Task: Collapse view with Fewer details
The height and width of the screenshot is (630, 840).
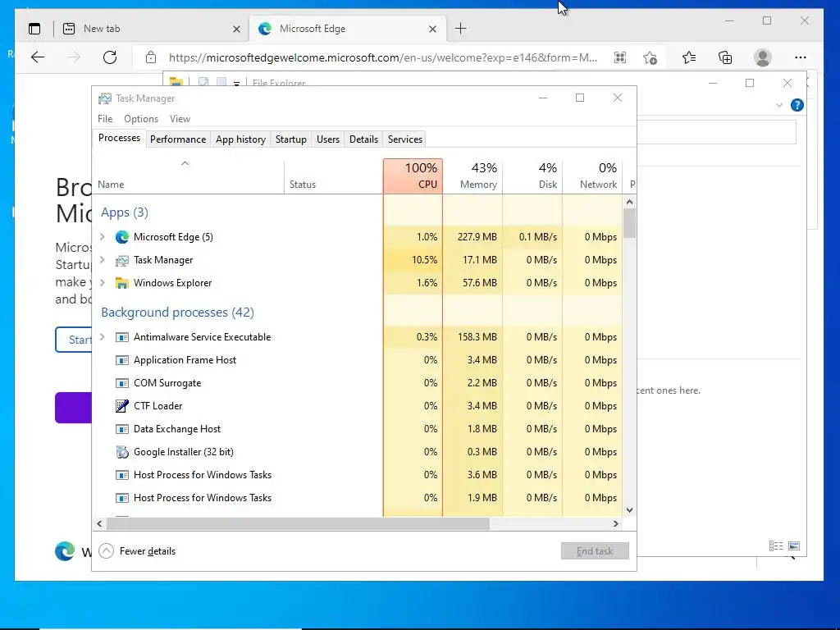Action: 137,550
